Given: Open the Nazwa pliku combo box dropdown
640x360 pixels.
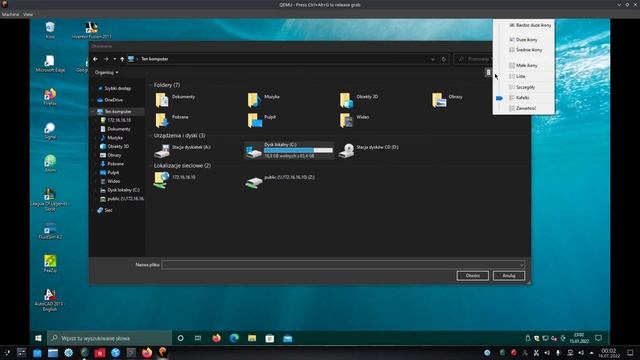Looking at the screenshot, I should [x=522, y=265].
